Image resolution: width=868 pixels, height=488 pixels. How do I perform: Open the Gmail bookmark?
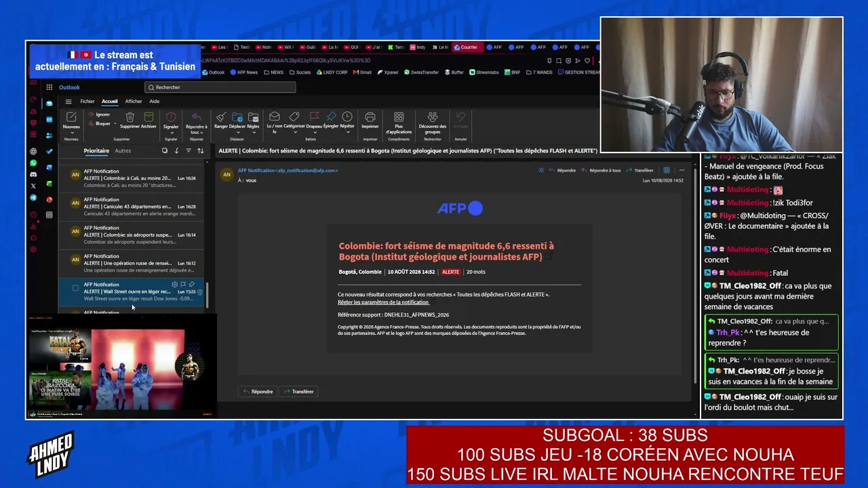tap(362, 73)
